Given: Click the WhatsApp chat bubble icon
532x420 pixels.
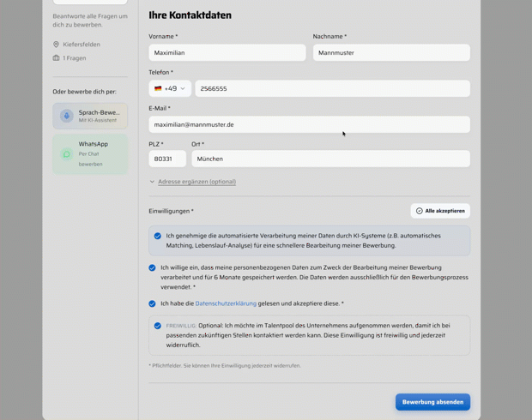Looking at the screenshot, I should [x=67, y=154].
